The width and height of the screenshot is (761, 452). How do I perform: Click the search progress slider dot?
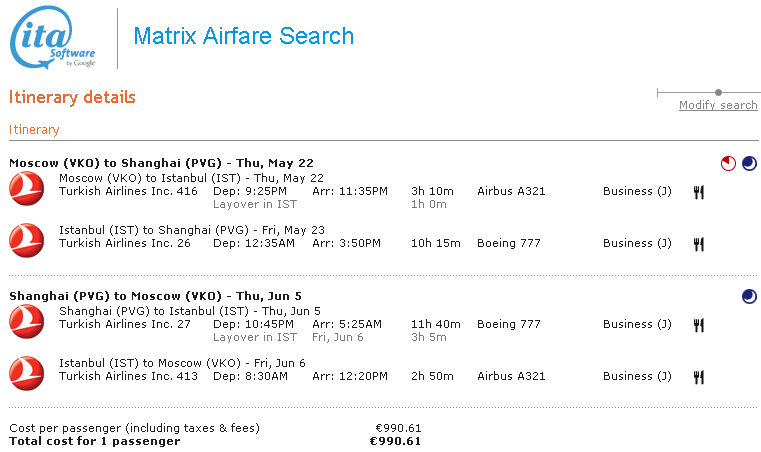(718, 93)
